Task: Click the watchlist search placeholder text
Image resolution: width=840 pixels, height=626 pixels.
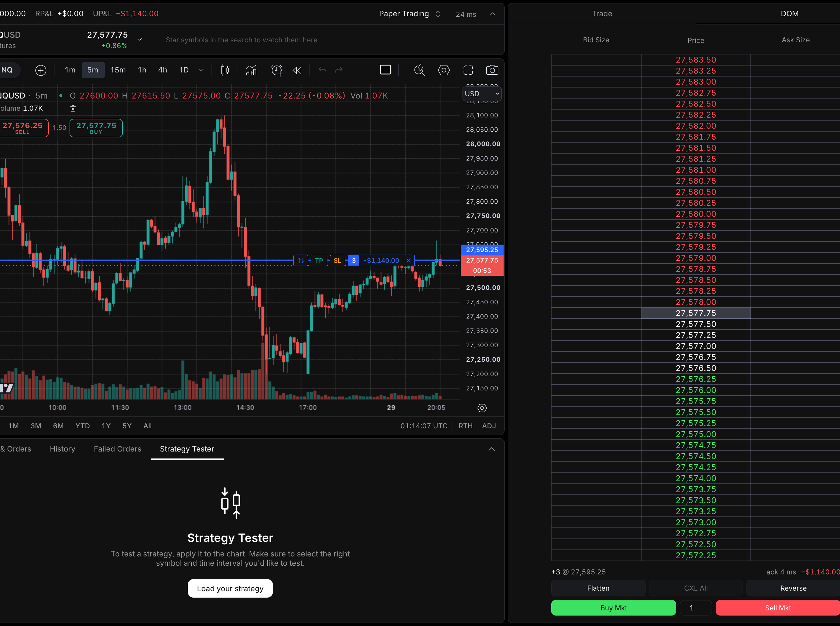Action: (x=242, y=40)
